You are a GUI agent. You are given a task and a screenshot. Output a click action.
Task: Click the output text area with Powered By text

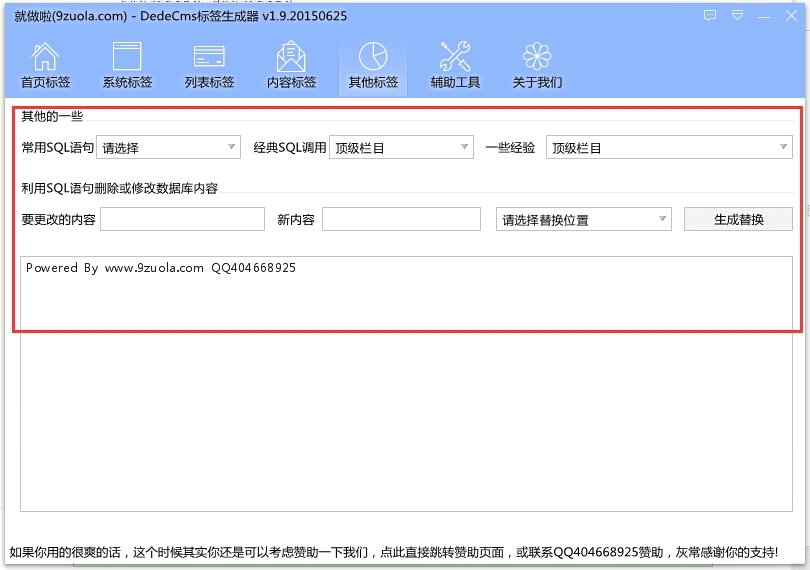coord(406,383)
